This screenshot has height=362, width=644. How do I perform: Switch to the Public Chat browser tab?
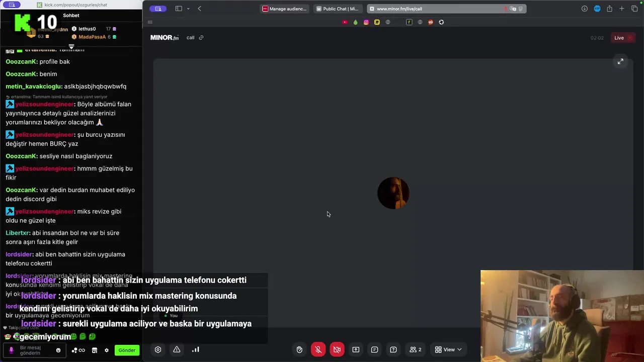pos(338,9)
